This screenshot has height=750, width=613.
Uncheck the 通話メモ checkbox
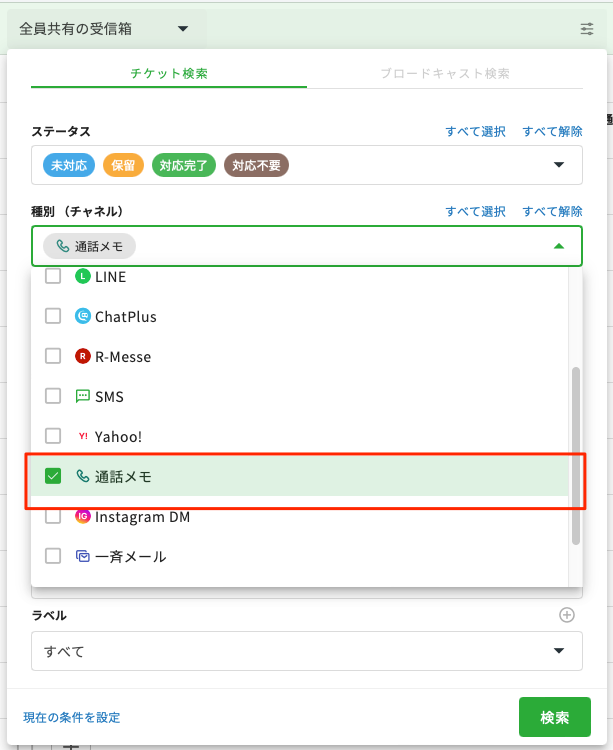(54, 477)
